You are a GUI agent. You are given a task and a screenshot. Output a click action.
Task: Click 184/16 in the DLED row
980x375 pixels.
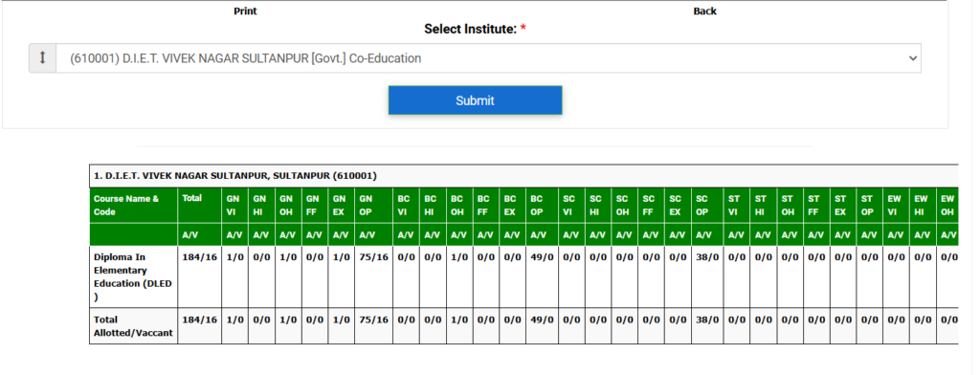tap(199, 257)
